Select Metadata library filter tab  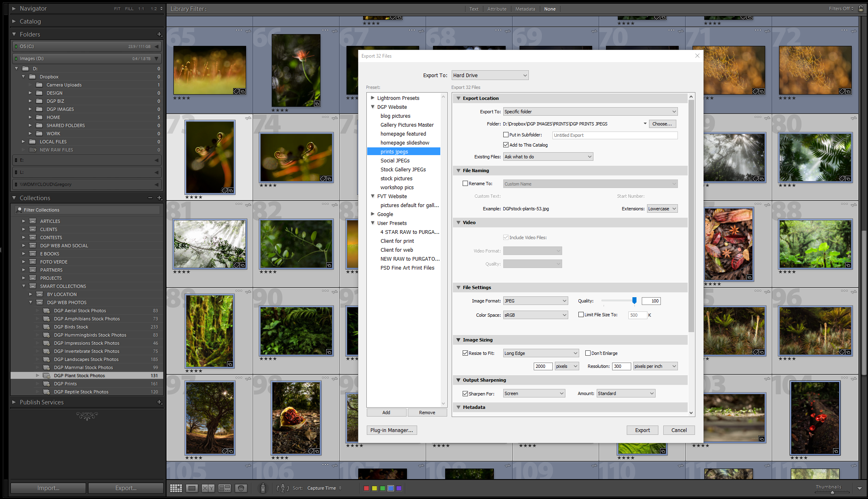(525, 9)
